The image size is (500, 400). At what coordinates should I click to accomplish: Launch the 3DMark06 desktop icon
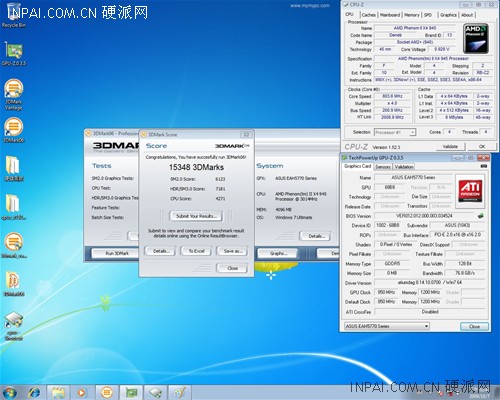(14, 131)
